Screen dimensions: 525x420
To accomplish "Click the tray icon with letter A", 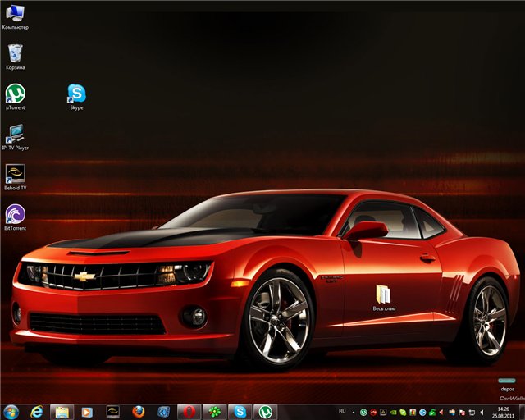I will 383,413.
